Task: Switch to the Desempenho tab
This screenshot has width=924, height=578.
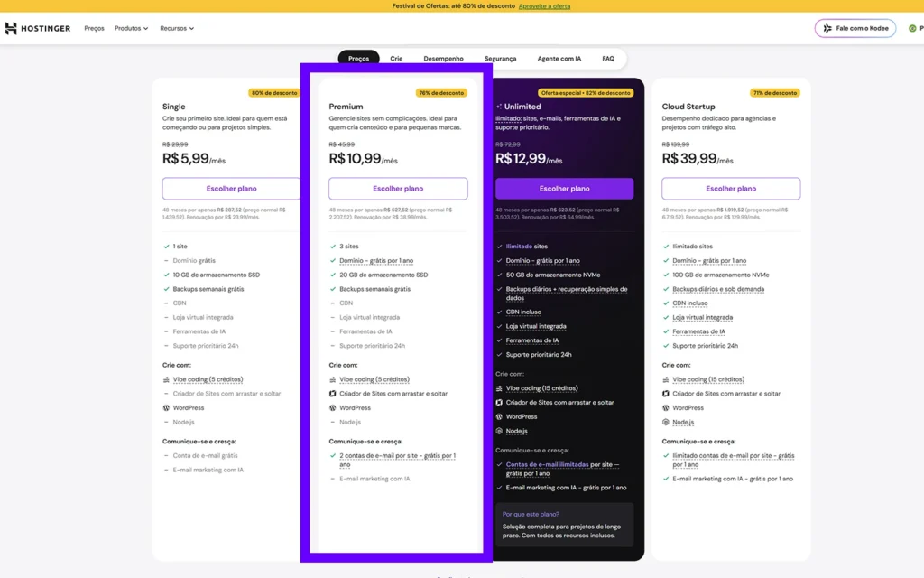Action: (x=443, y=59)
